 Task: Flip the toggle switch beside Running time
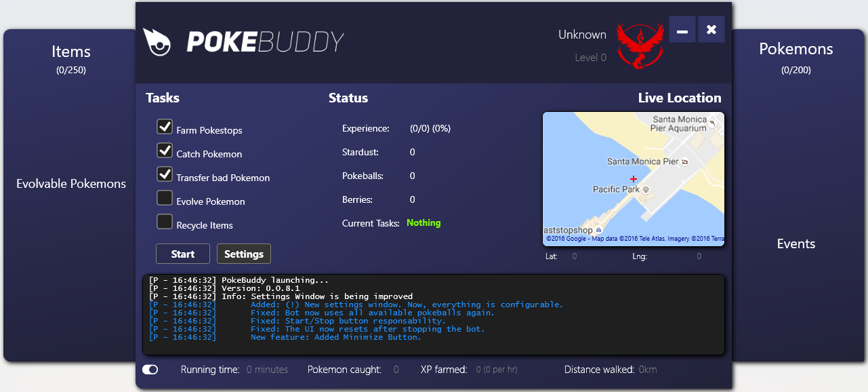coord(150,370)
